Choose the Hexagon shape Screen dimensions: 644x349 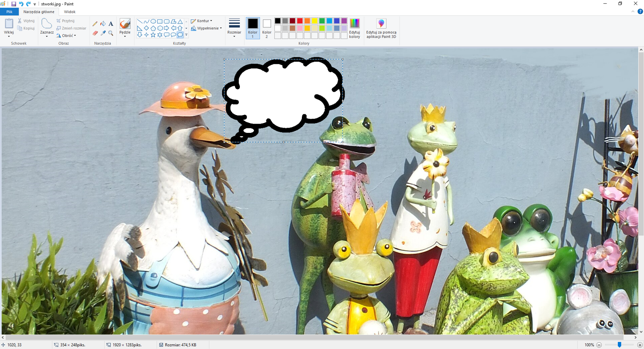click(160, 28)
